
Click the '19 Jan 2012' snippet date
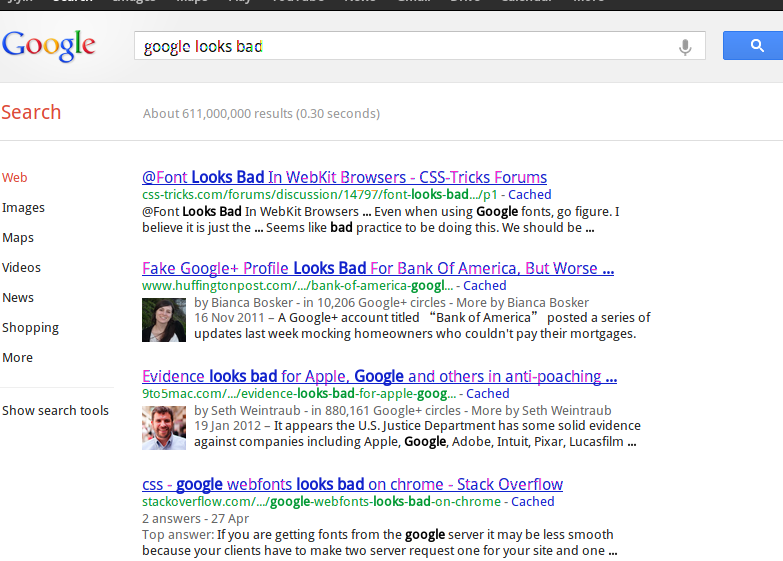[x=227, y=425]
